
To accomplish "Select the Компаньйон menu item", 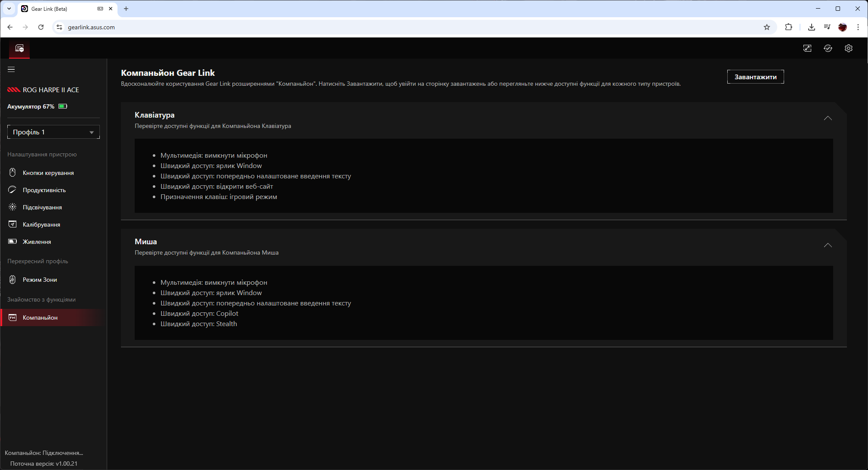I will click(40, 317).
